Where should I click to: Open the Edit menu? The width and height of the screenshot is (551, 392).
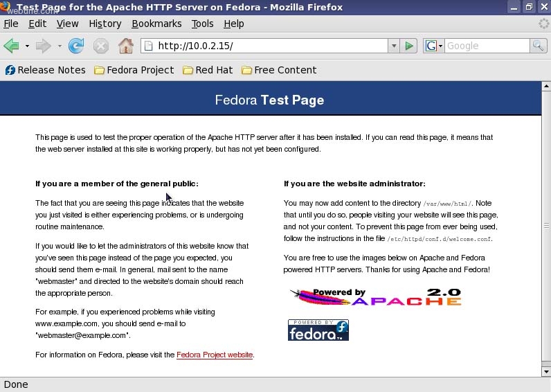click(37, 24)
